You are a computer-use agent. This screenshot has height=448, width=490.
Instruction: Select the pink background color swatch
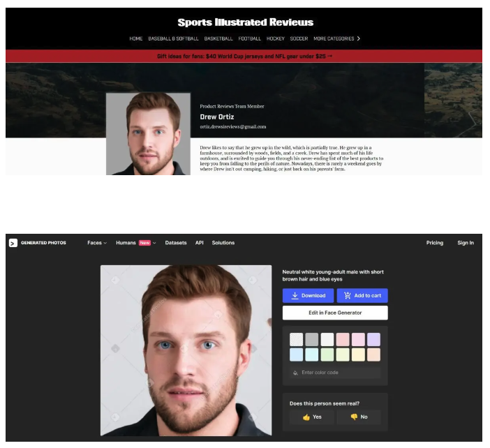pos(343,339)
